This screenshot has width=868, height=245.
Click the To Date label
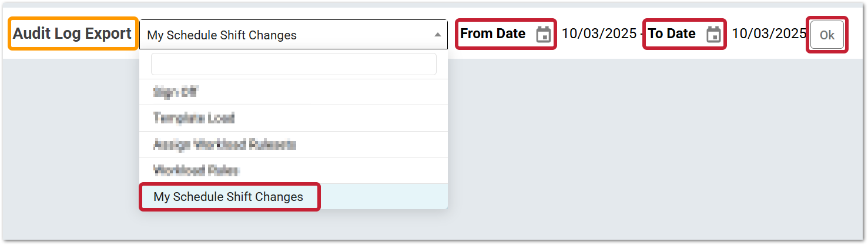pos(672,33)
